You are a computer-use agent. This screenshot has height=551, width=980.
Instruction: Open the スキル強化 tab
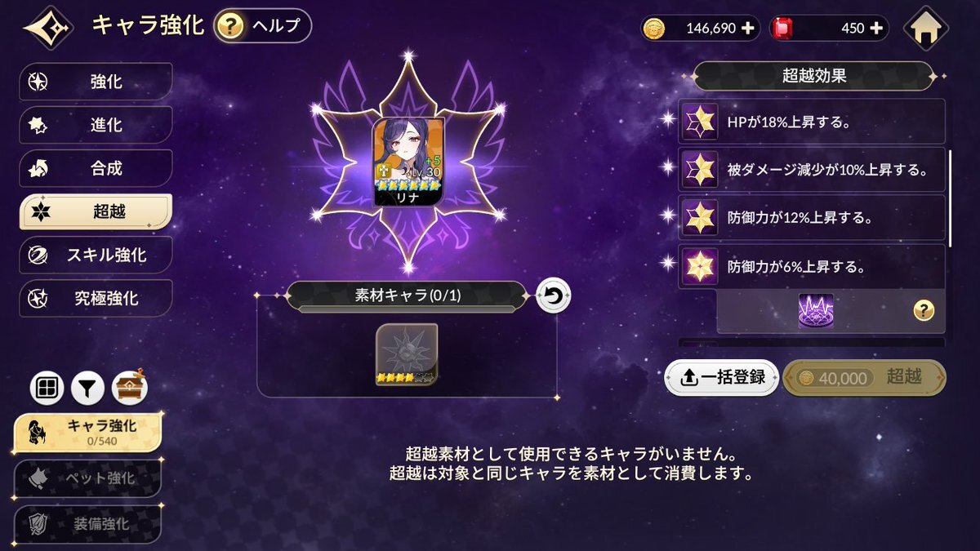(x=96, y=255)
